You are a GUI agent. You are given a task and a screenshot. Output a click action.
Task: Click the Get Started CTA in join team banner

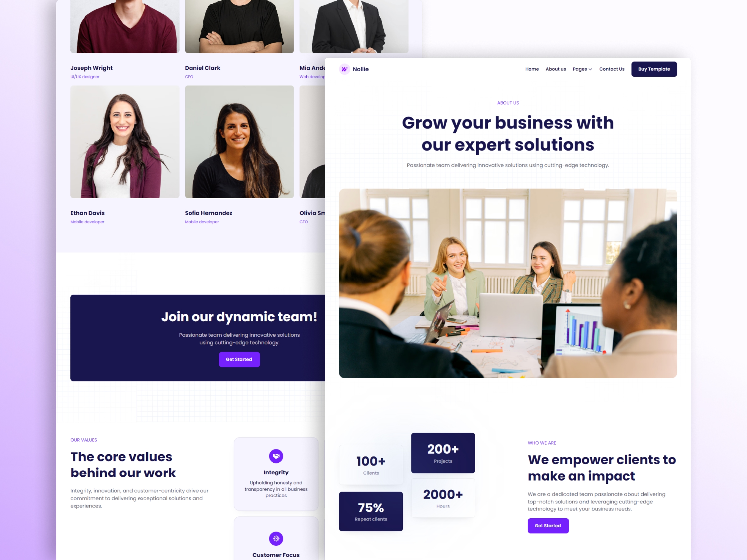click(239, 359)
